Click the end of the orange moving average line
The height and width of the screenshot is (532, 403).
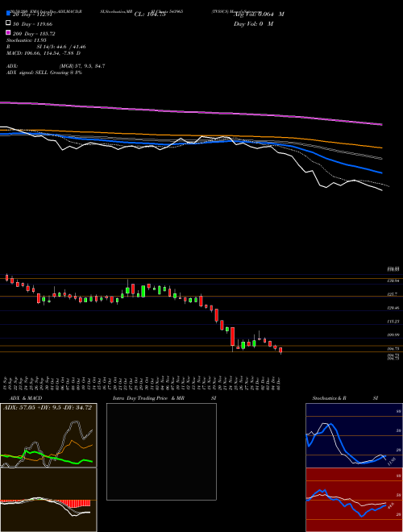coord(382,148)
